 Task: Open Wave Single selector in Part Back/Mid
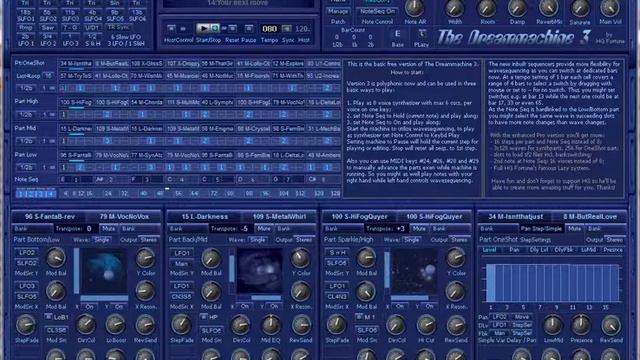(257, 240)
